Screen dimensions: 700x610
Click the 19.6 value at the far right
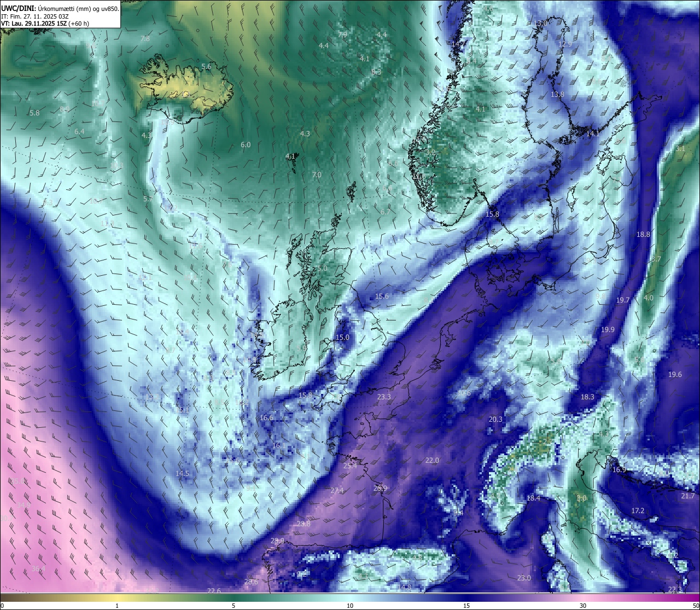[675, 375]
